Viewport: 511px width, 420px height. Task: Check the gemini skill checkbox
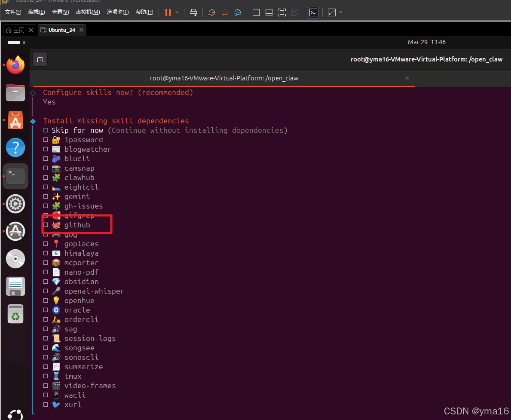[x=45, y=196]
